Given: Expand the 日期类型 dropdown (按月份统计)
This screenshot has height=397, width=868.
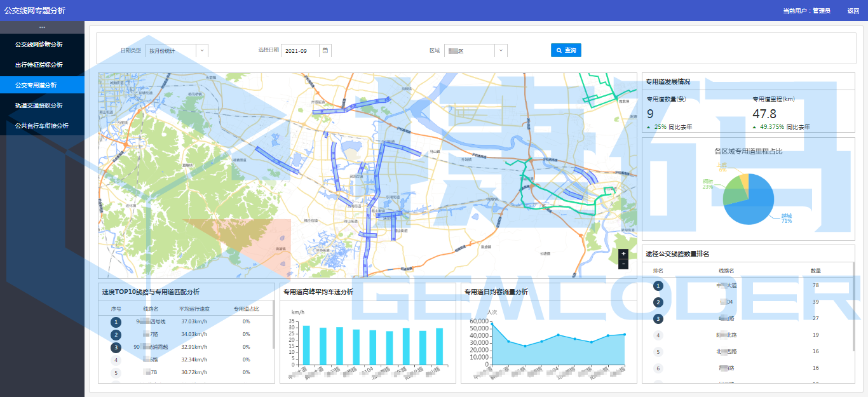Looking at the screenshot, I should (177, 51).
